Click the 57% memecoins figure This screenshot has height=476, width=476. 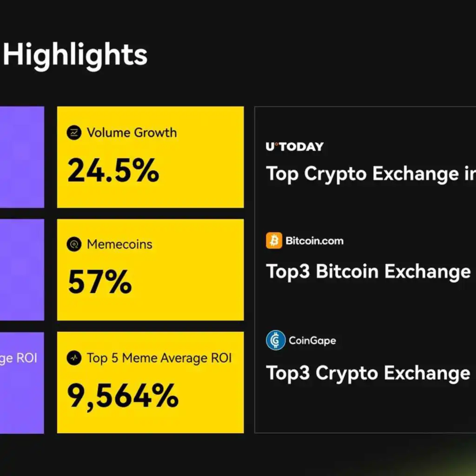[100, 282]
